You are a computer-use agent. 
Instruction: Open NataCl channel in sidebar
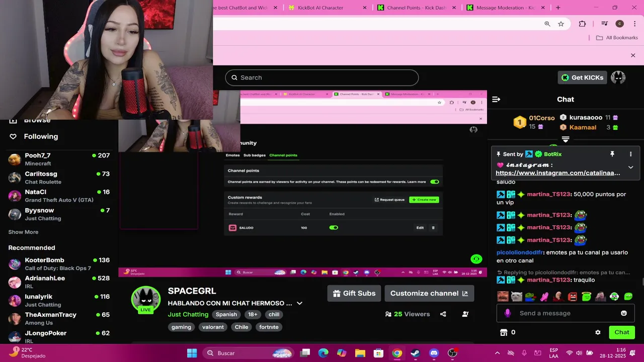click(59, 196)
